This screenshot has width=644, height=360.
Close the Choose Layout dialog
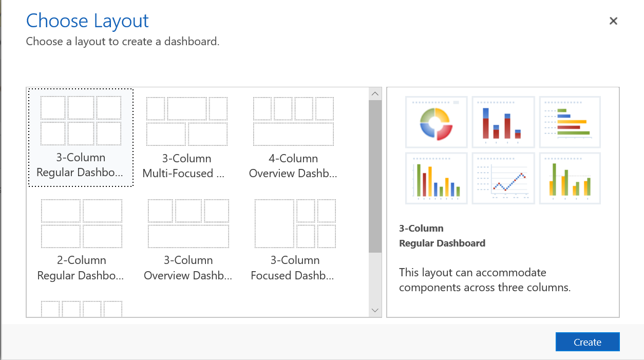613,21
